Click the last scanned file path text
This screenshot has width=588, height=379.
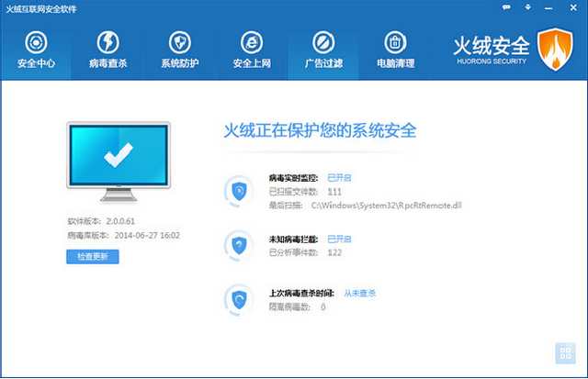pyautogui.click(x=386, y=205)
